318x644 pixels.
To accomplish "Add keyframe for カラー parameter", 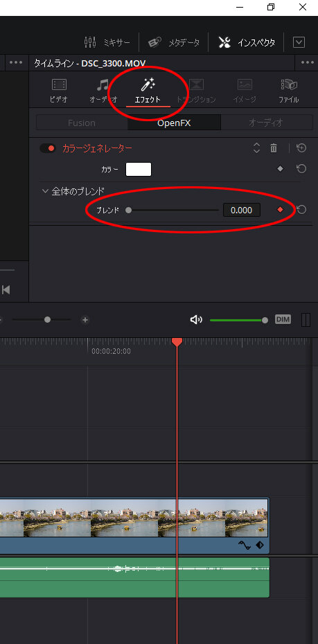I will 280,169.
